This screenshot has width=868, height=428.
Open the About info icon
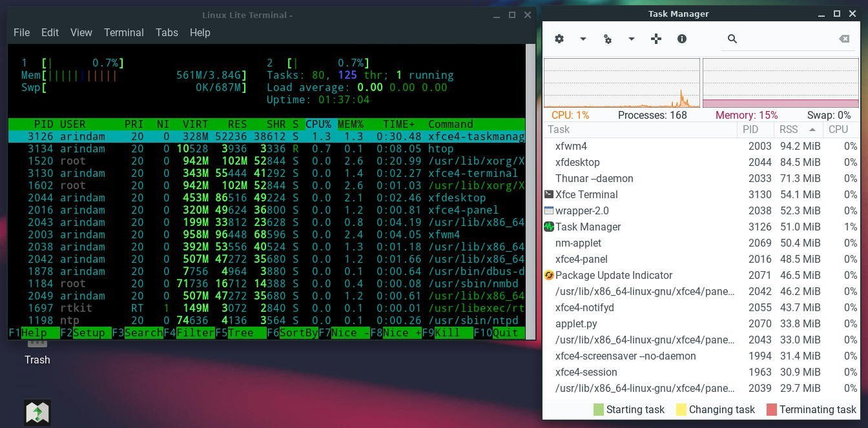(x=682, y=39)
